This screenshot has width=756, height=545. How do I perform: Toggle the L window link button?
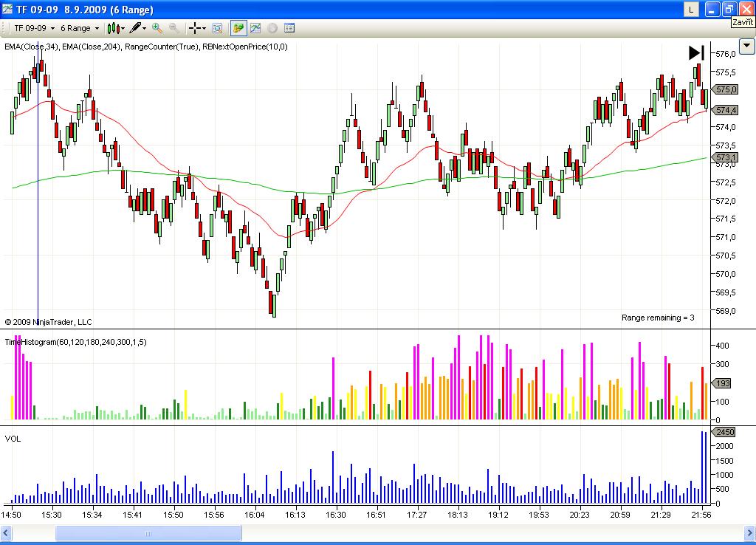click(x=691, y=10)
